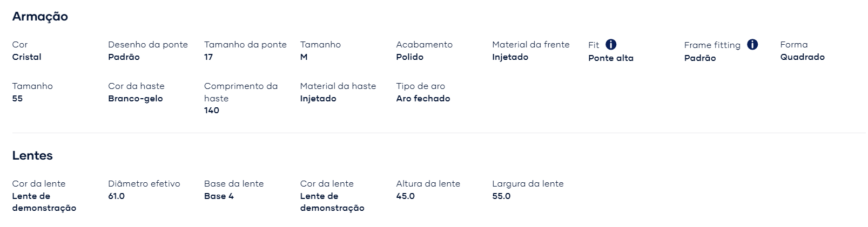The height and width of the screenshot is (227, 868).
Task: Click the Largura da lente value 55.0
Action: 501,196
